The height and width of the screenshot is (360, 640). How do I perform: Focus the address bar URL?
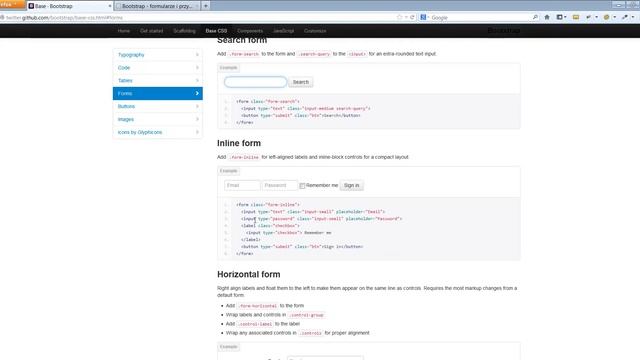[64, 18]
